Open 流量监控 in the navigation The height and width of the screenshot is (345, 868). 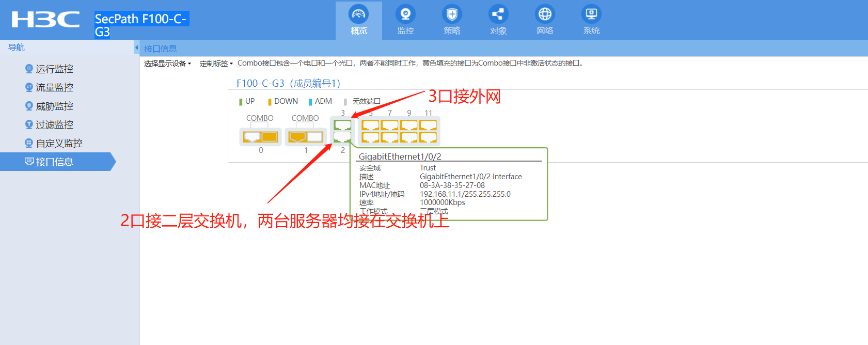54,87
